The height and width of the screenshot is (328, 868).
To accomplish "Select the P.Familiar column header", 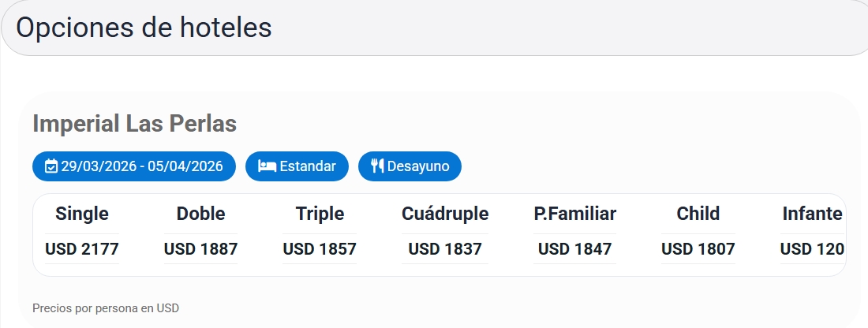I will [574, 214].
